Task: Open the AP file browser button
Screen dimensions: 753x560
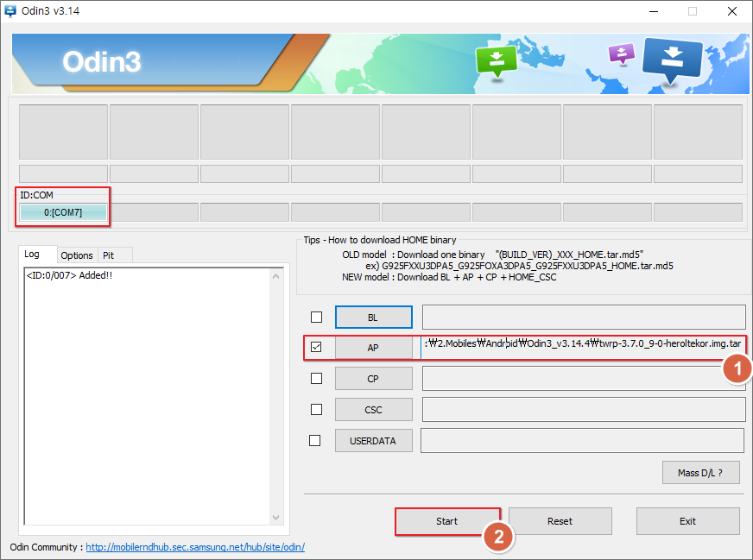Action: coord(373,348)
